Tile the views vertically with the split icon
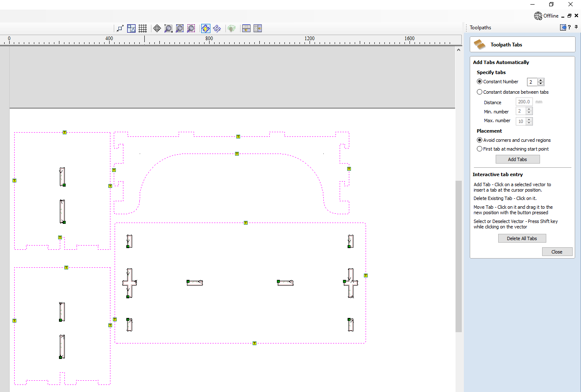Image resolution: width=581 pixels, height=392 pixels. point(258,28)
